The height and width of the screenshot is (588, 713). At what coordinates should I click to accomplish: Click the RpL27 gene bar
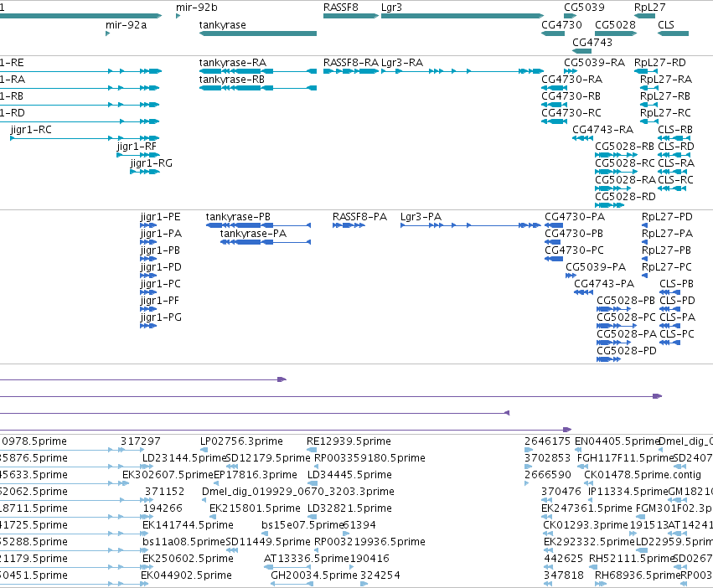coord(645,17)
